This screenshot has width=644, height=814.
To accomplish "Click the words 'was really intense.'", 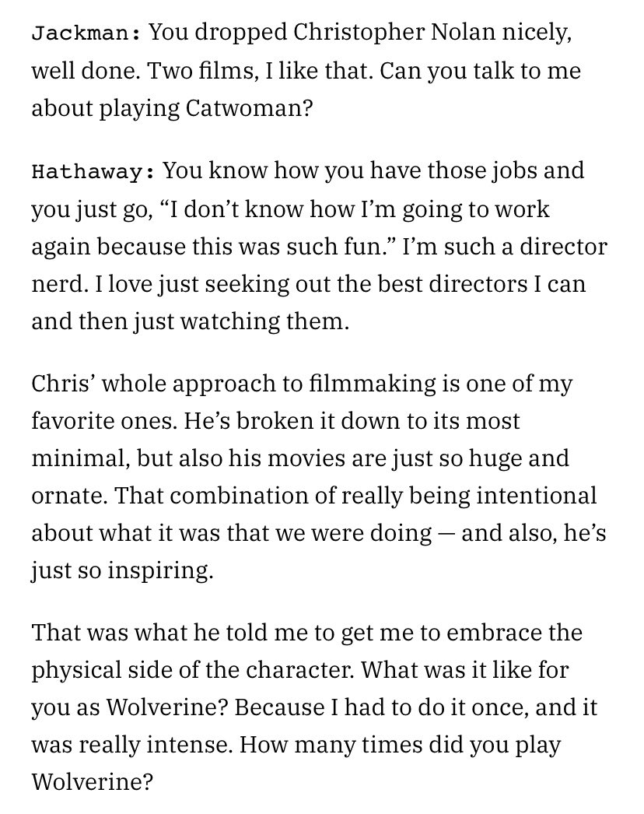I will pyautogui.click(x=132, y=745).
